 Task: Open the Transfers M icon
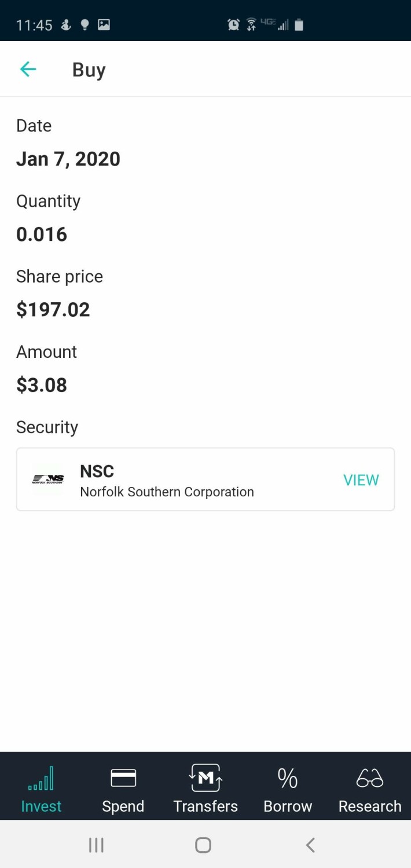coord(205,778)
